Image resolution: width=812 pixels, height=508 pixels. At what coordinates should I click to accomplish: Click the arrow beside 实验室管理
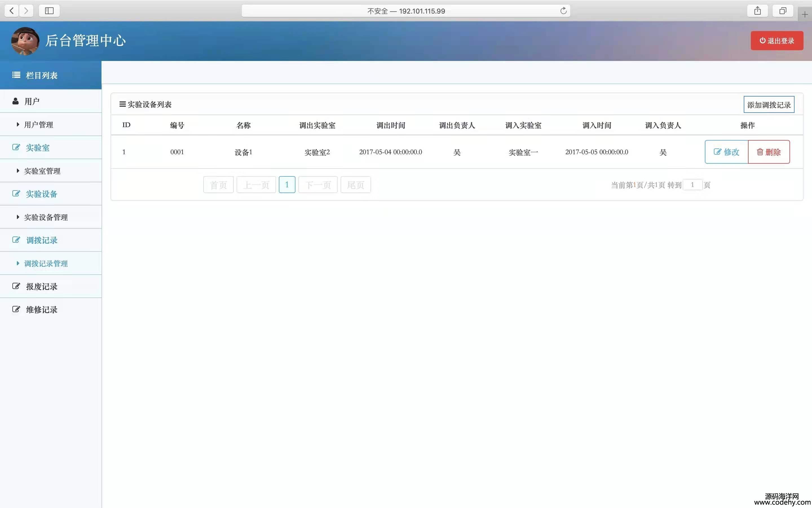click(x=18, y=171)
